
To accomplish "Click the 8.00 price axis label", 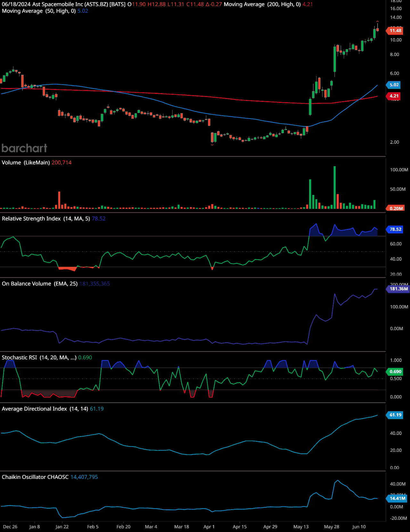I will point(395,54).
